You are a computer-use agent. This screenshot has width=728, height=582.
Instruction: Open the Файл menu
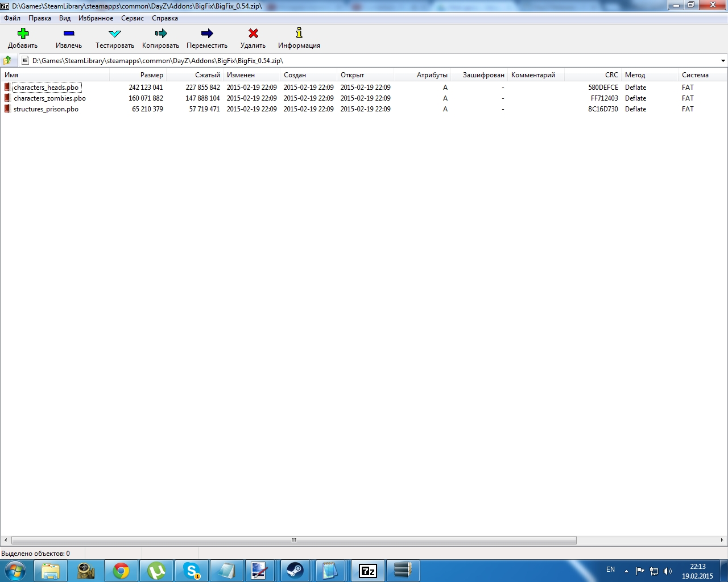point(12,18)
